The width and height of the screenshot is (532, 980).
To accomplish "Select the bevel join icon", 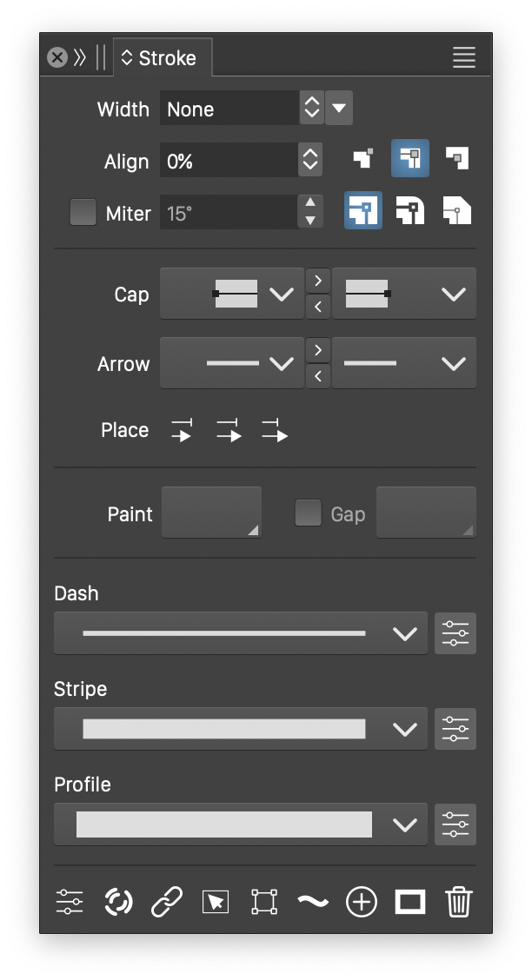I will click(x=457, y=211).
